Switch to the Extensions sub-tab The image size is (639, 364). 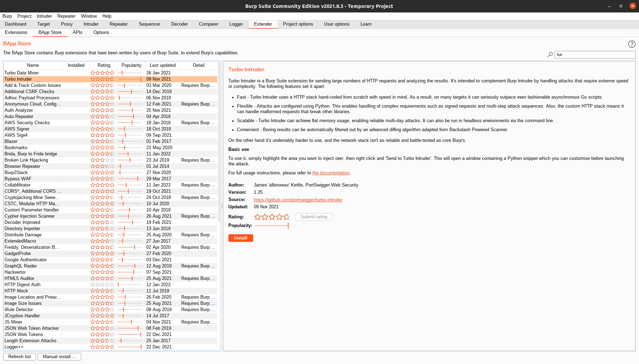[x=16, y=33]
